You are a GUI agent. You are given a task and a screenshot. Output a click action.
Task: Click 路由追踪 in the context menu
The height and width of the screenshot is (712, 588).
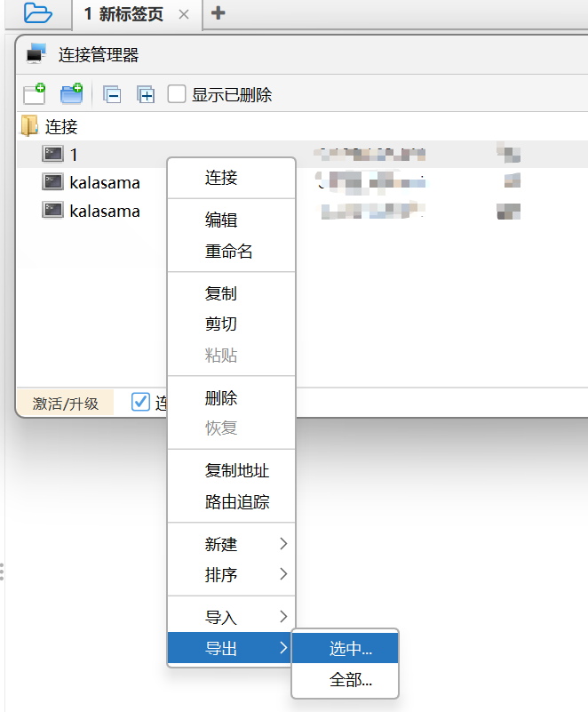237,502
